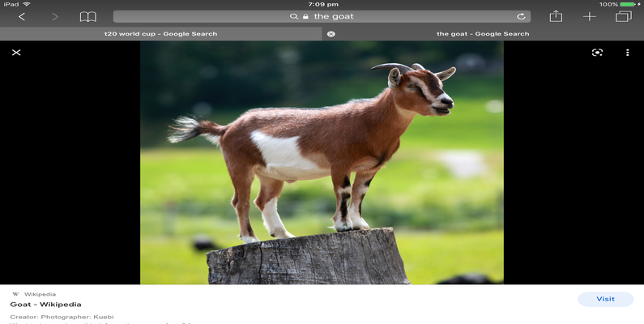Search inside image with Google Lens icon
644x324 pixels.
[597, 53]
